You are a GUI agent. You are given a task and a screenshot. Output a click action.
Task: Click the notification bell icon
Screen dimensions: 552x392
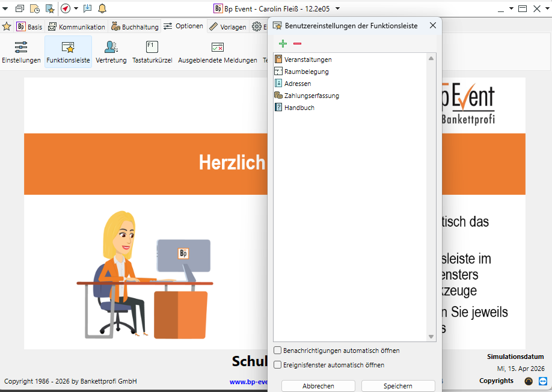[x=102, y=8]
